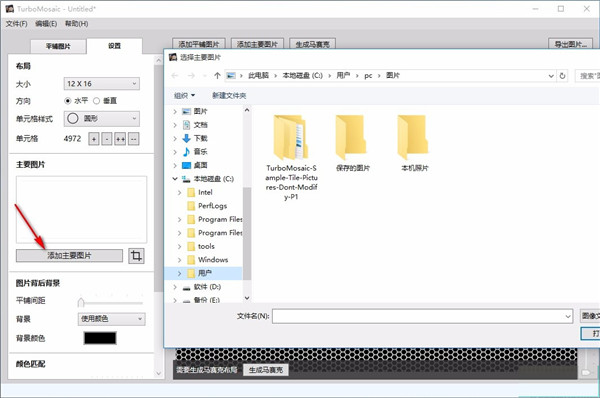600x398 pixels.
Task: Click the 用户 breadcrumb in address bar
Action: [343, 76]
